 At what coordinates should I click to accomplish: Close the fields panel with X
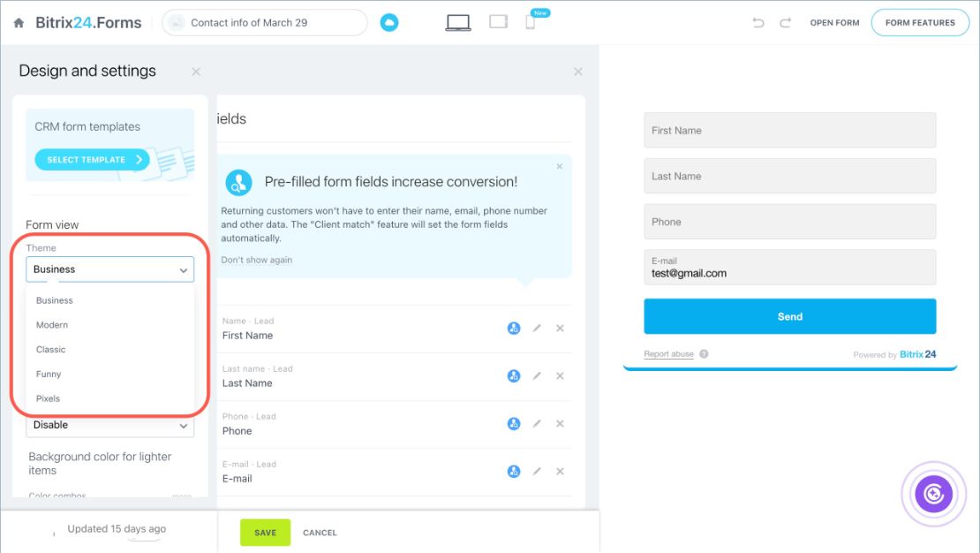tap(578, 72)
